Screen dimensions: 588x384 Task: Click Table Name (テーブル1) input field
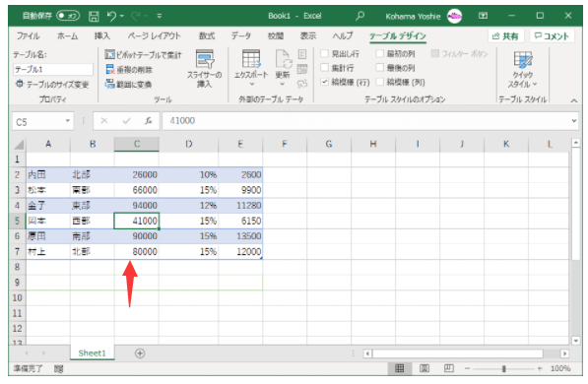pos(53,69)
